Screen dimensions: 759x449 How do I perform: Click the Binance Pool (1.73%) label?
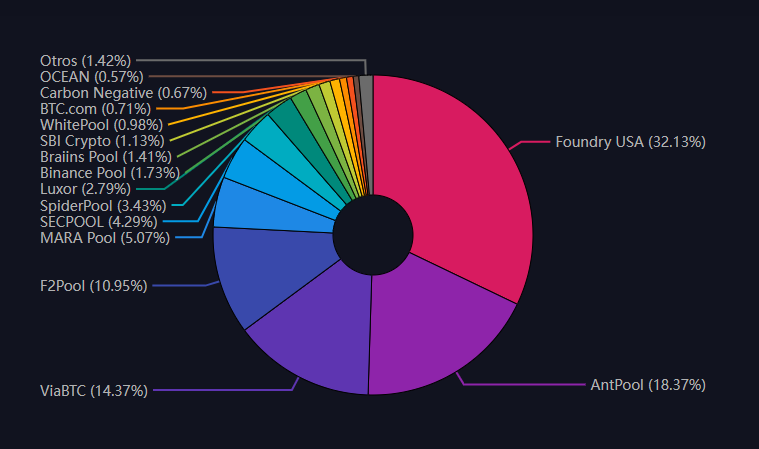coord(105,173)
